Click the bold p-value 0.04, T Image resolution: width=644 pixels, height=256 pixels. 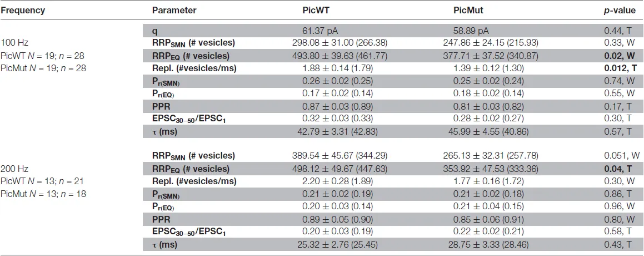(x=618, y=169)
